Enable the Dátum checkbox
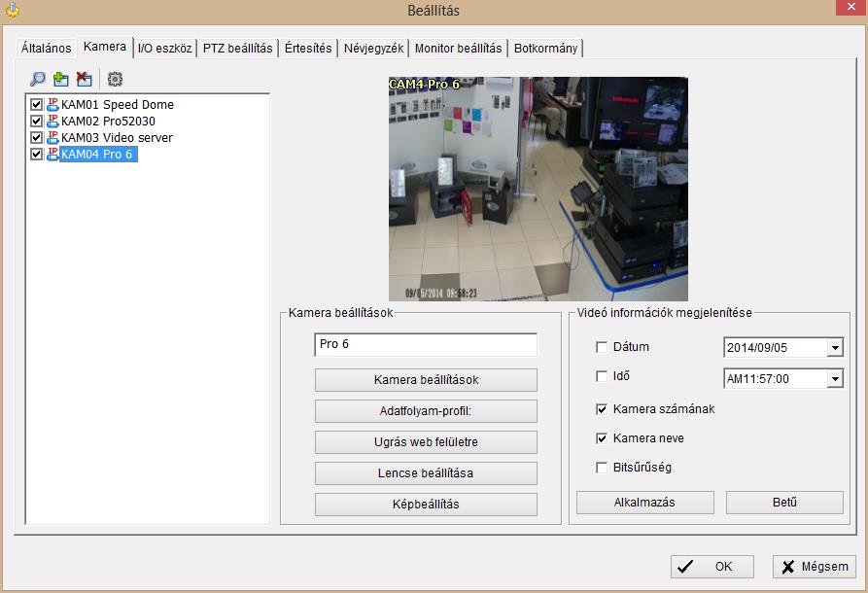Image resolution: width=868 pixels, height=593 pixels. (601, 347)
